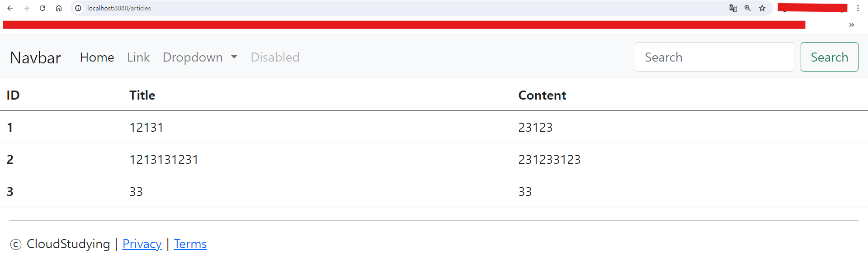Open the browser home icon
868x273 pixels.
(59, 8)
